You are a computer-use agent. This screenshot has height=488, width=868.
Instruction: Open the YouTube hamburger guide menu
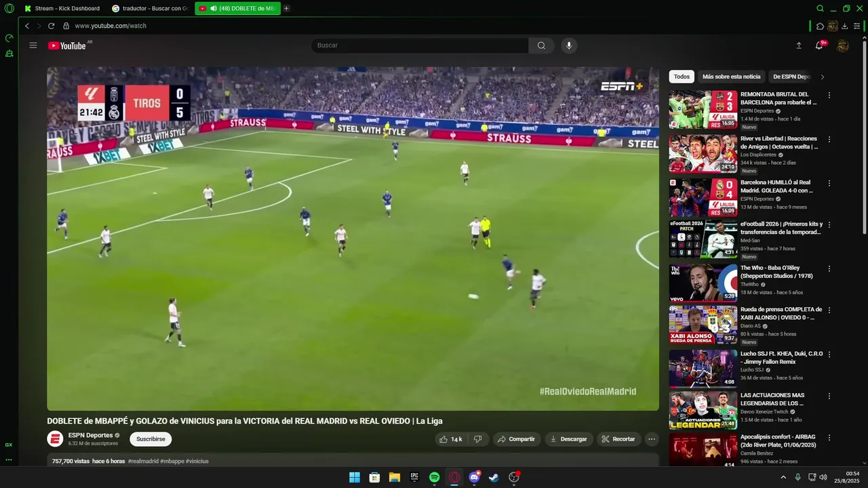pos(33,45)
